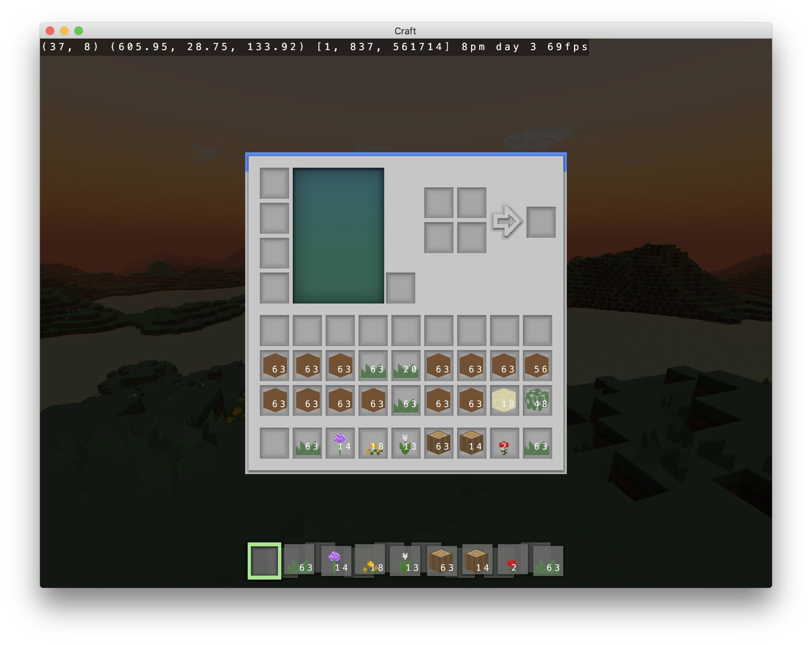Select the sand block stack of 18

point(504,400)
